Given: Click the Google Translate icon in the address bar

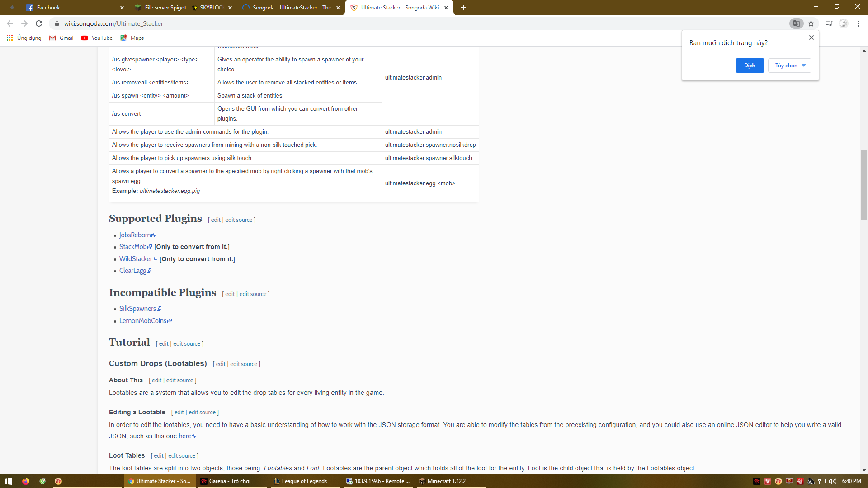Looking at the screenshot, I should click(796, 23).
